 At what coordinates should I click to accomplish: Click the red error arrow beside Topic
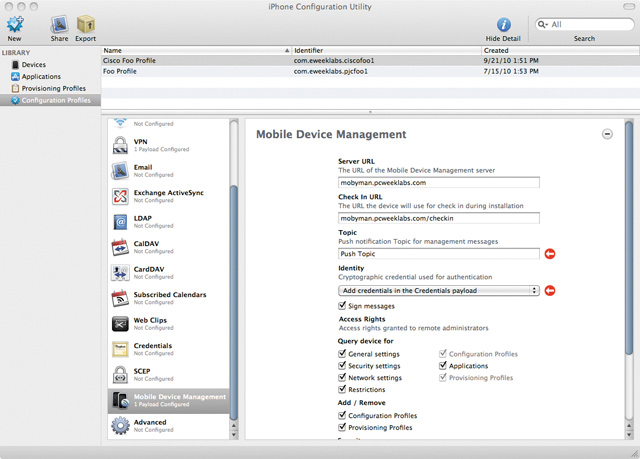tap(550, 254)
